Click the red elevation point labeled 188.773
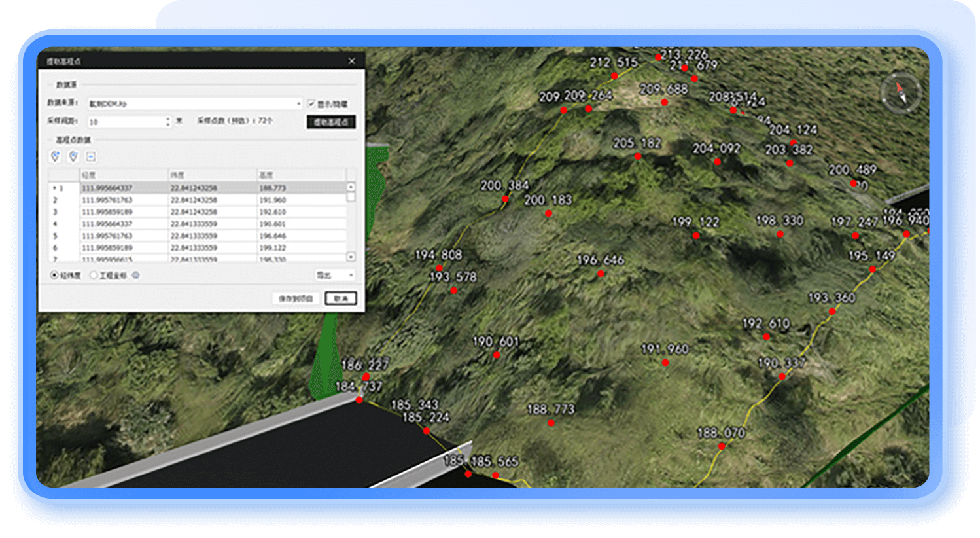Viewport: 980px width, 538px height. [x=551, y=423]
